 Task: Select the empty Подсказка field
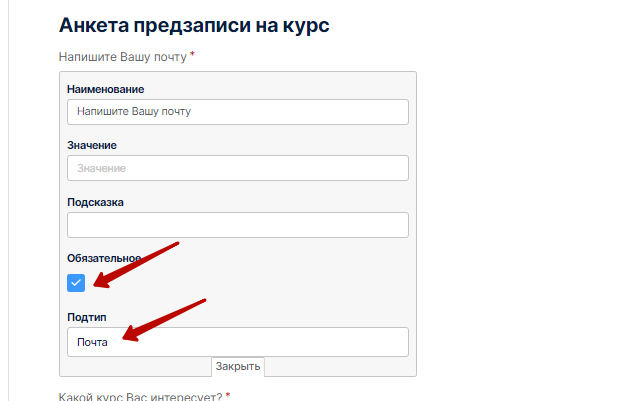click(x=238, y=225)
